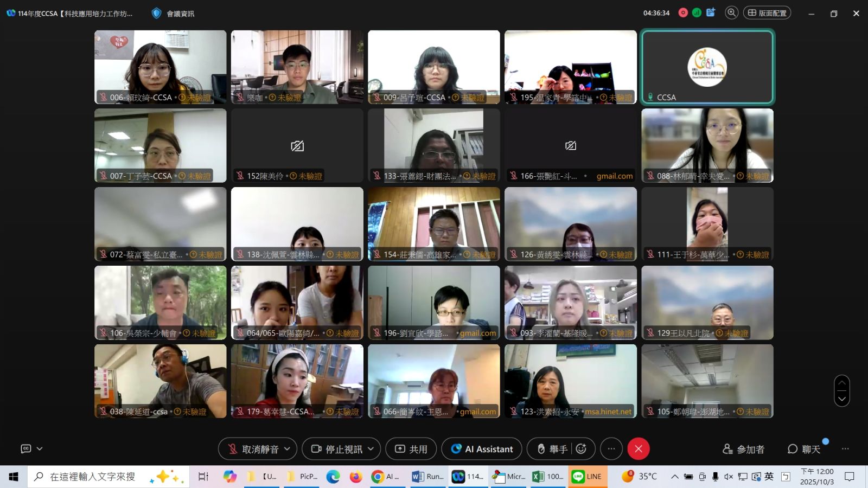
Task: Open the reactions smiley icon
Action: coord(581,449)
